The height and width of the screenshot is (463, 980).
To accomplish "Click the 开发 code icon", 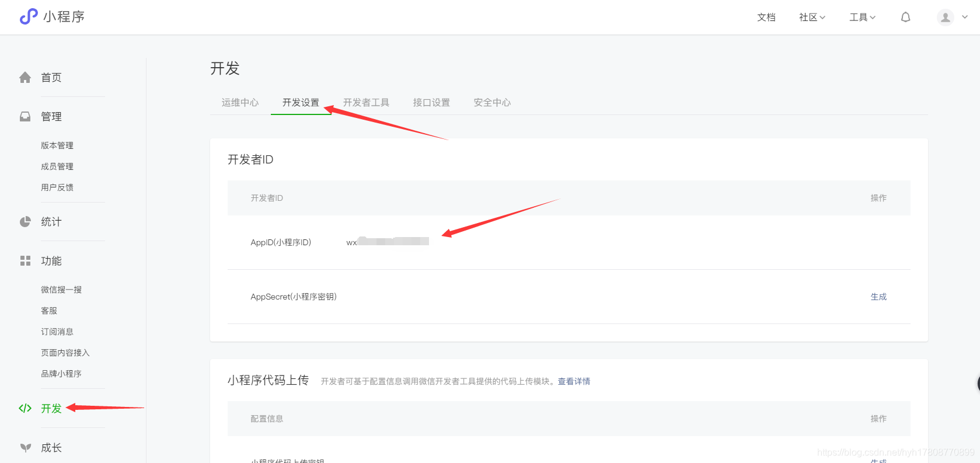I will 25,408.
